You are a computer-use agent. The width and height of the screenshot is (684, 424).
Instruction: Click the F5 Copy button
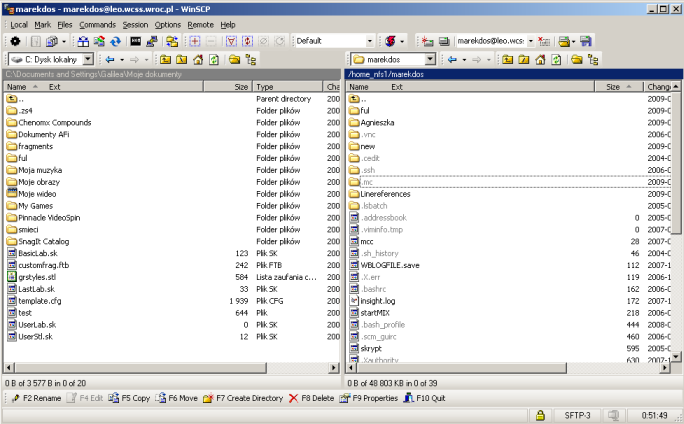pyautogui.click(x=130, y=398)
